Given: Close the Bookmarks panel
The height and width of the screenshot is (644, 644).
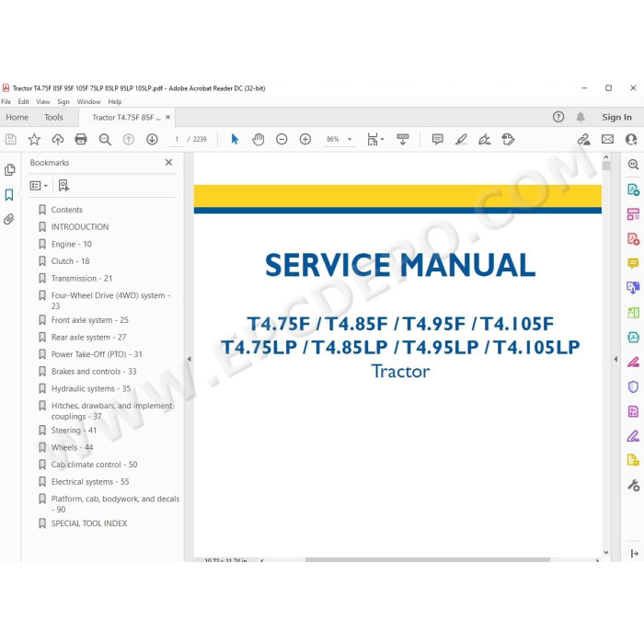Looking at the screenshot, I should pos(168,163).
